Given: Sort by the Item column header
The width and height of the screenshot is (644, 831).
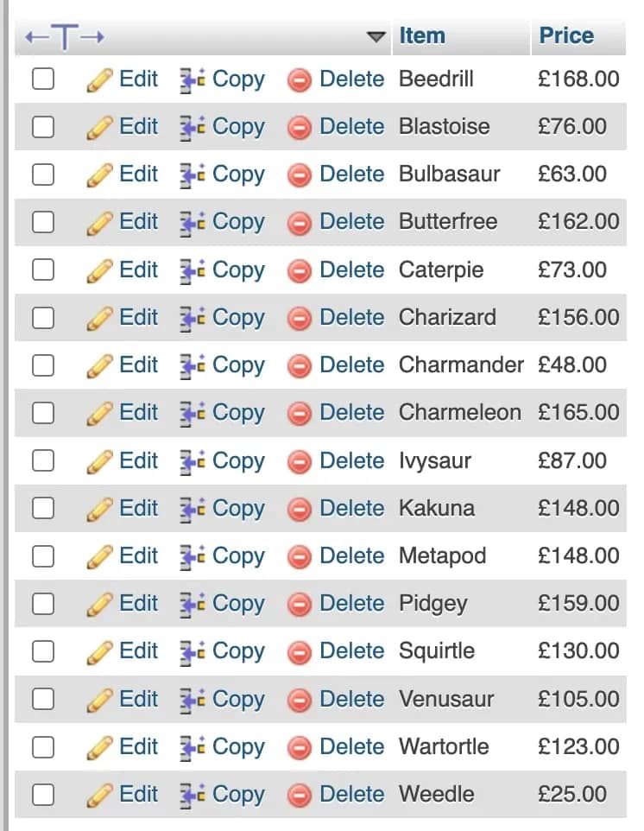Looking at the screenshot, I should pos(422,36).
